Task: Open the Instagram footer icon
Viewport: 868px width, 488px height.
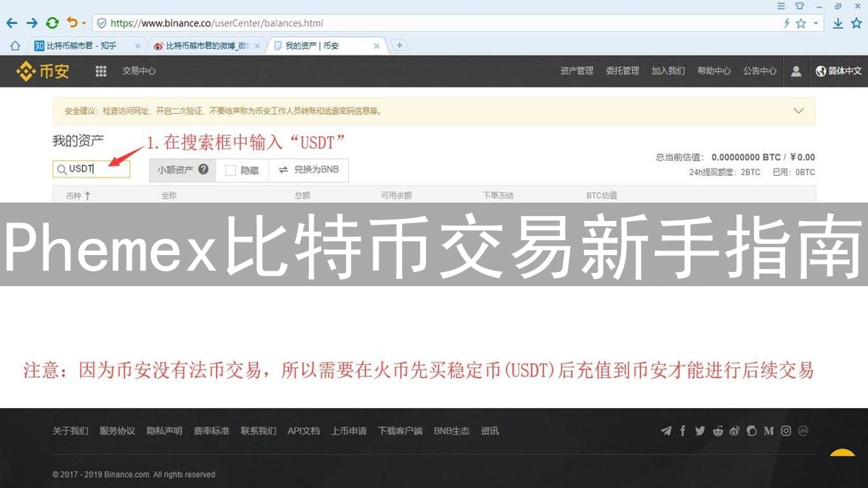Action: (786, 431)
